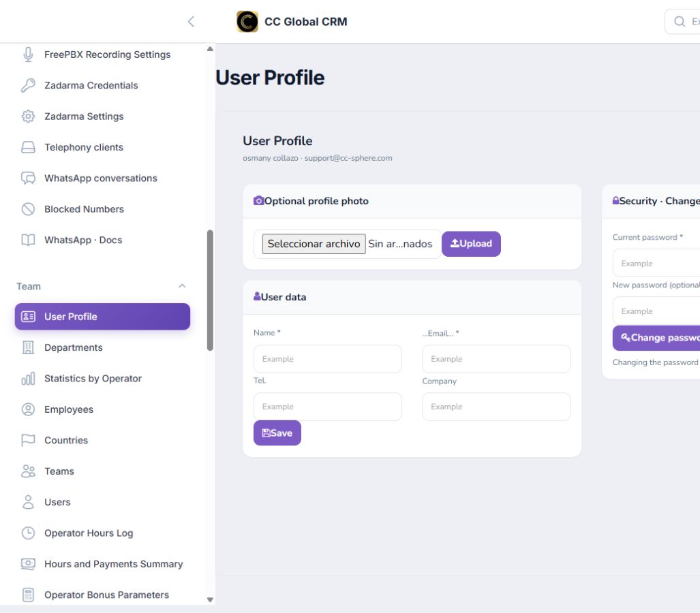Go to Employees page
Screen dimensions: 700x613
102,409
